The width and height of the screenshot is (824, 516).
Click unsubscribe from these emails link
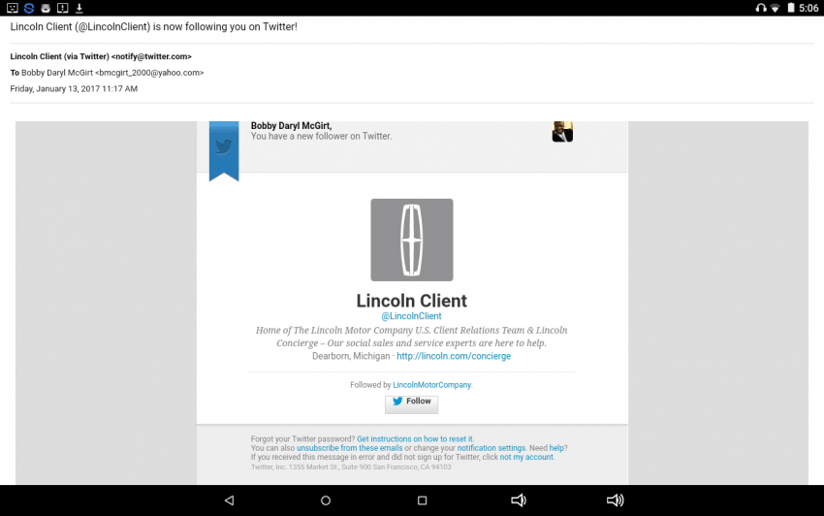(x=349, y=448)
